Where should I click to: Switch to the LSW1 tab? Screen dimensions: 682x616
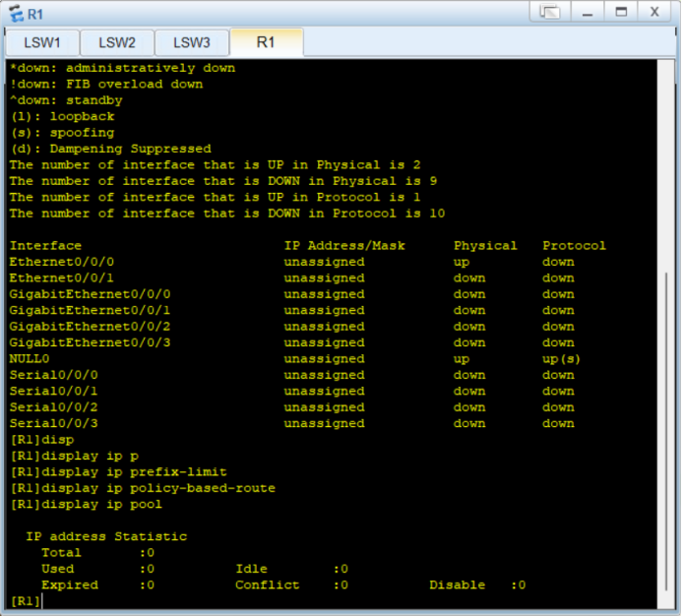point(42,42)
